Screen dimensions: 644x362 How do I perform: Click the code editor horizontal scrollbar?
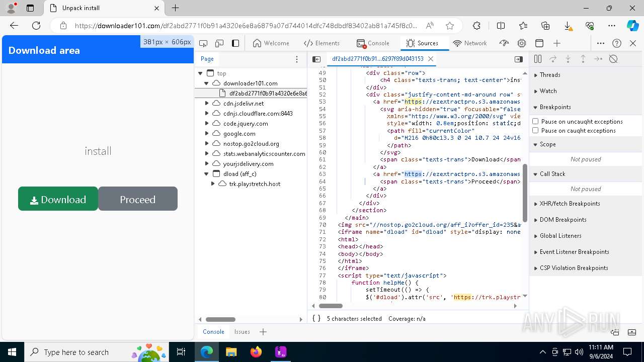pyautogui.click(x=331, y=306)
